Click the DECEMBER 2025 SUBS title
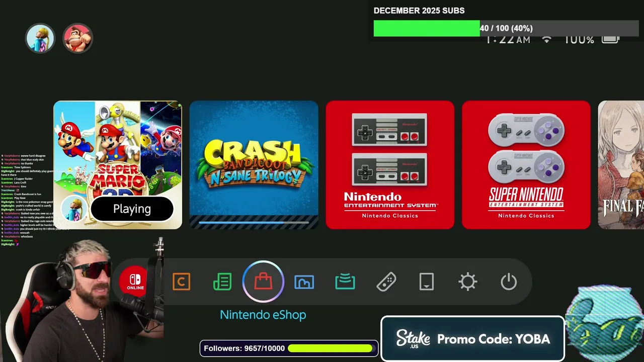This screenshot has height=362, width=644. click(x=419, y=11)
